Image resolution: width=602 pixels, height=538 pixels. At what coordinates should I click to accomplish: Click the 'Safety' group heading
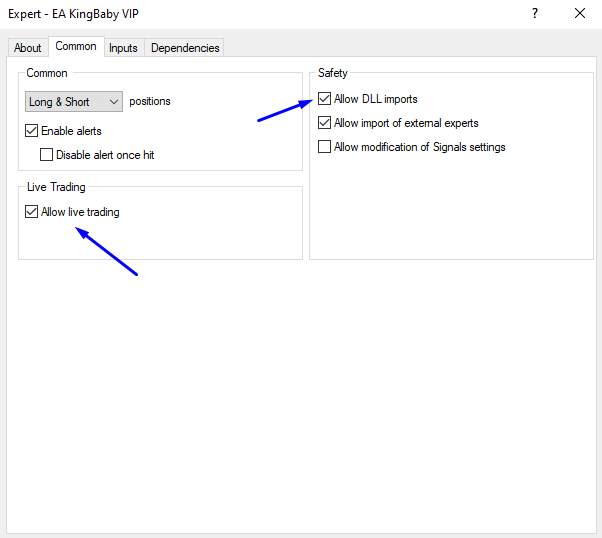pos(332,73)
